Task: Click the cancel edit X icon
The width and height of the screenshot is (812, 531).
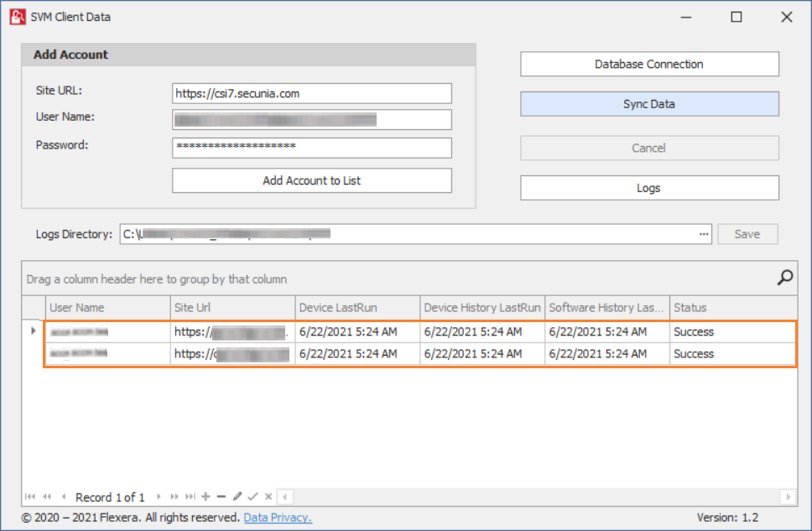Action: coord(268,497)
